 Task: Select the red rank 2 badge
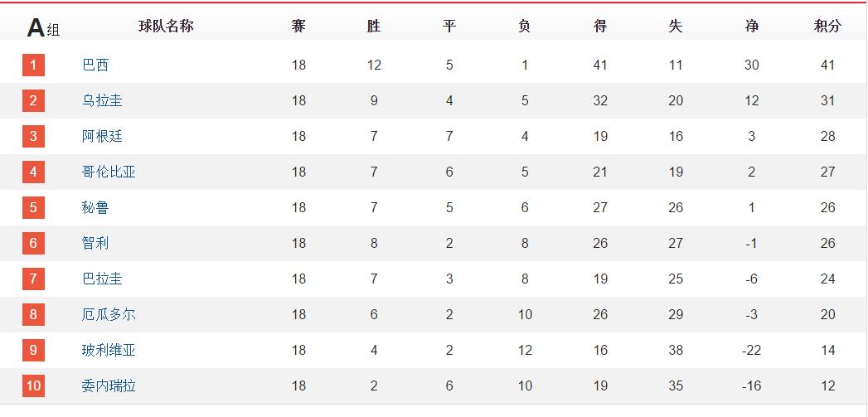pos(33,100)
